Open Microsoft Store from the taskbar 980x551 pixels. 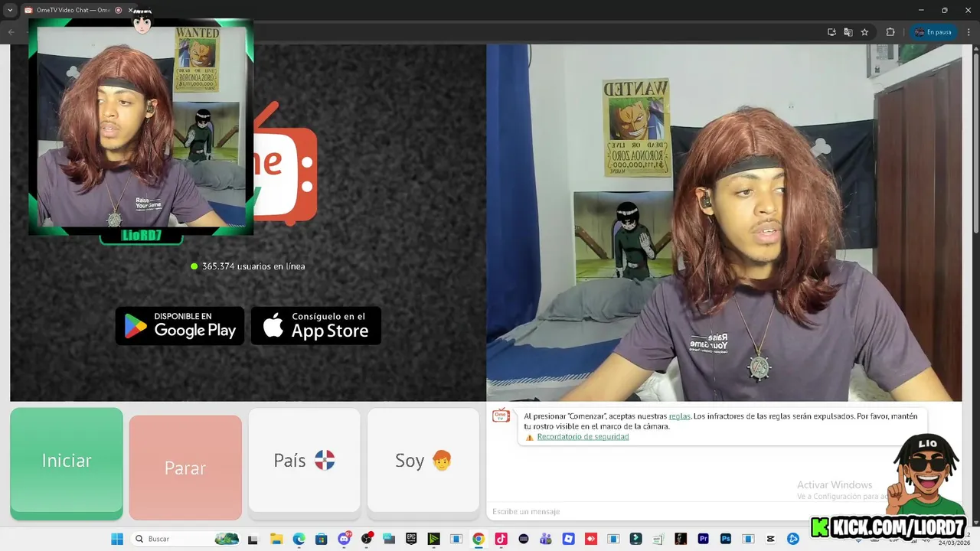tap(322, 539)
